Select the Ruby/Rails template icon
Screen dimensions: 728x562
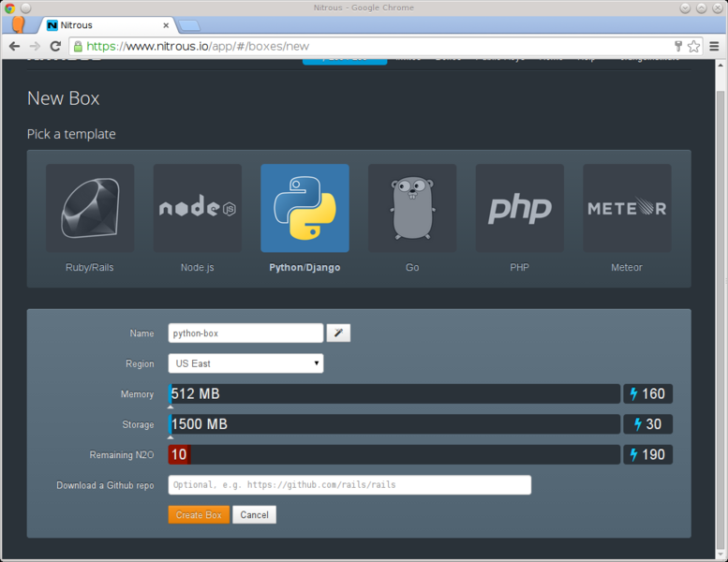click(x=90, y=208)
